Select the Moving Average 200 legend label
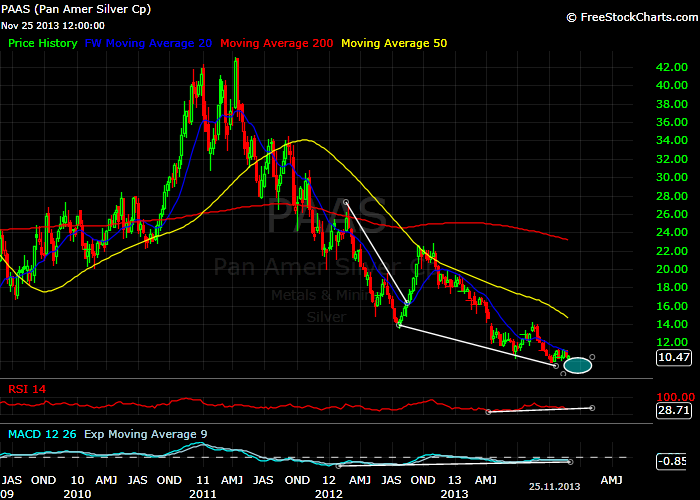 277,43
